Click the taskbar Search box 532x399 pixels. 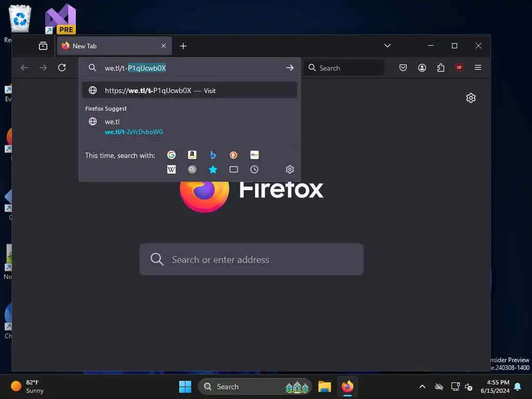pos(255,387)
